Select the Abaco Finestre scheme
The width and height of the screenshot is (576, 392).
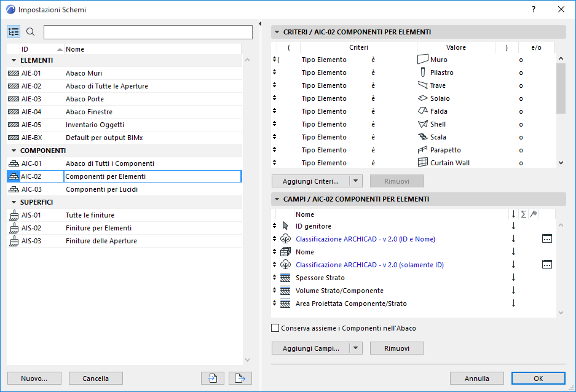pos(125,112)
